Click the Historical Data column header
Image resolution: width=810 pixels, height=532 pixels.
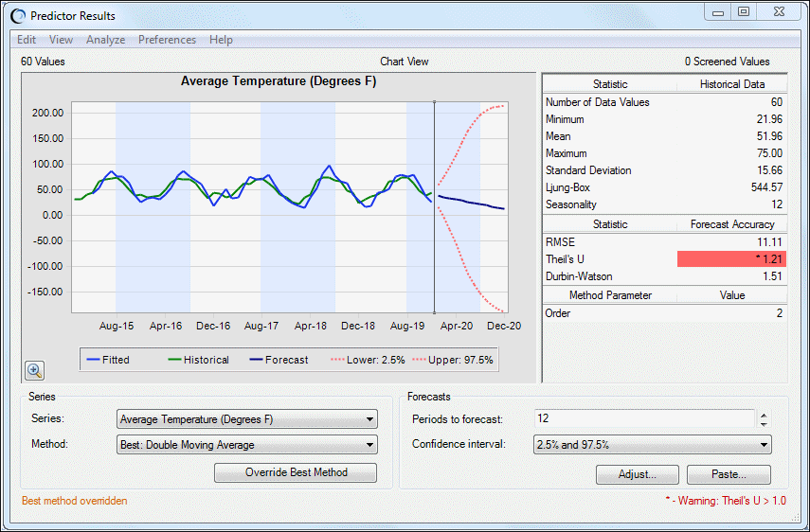pyautogui.click(x=732, y=84)
